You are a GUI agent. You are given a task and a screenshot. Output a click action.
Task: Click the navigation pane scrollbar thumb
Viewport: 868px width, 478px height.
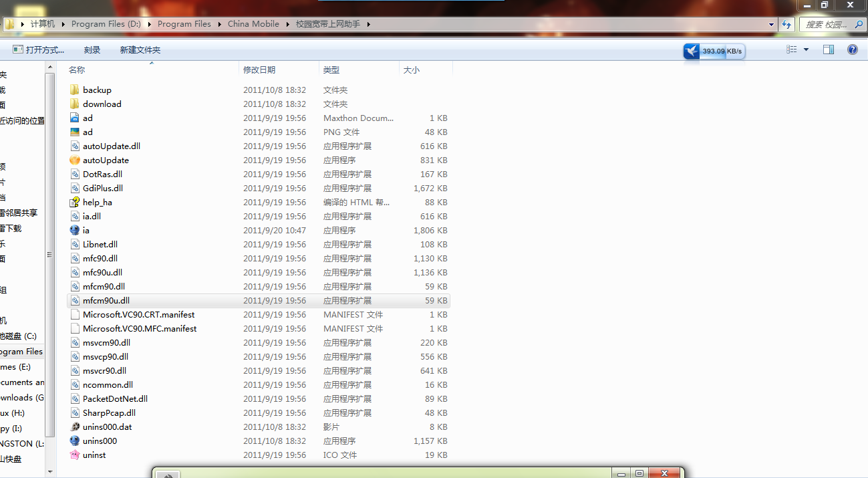(50, 255)
